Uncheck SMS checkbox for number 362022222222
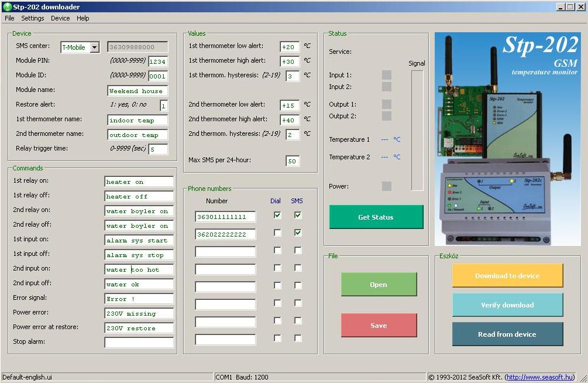Image resolution: width=588 pixels, height=383 pixels. pos(298,233)
